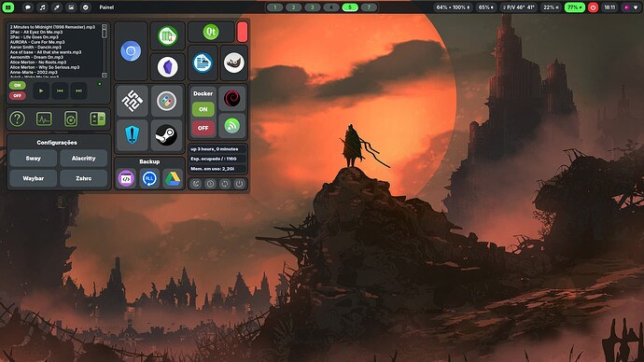644x362 pixels.
Task: Select "Anne-Marie - 2002.mp3"
Action: [x=34, y=72]
